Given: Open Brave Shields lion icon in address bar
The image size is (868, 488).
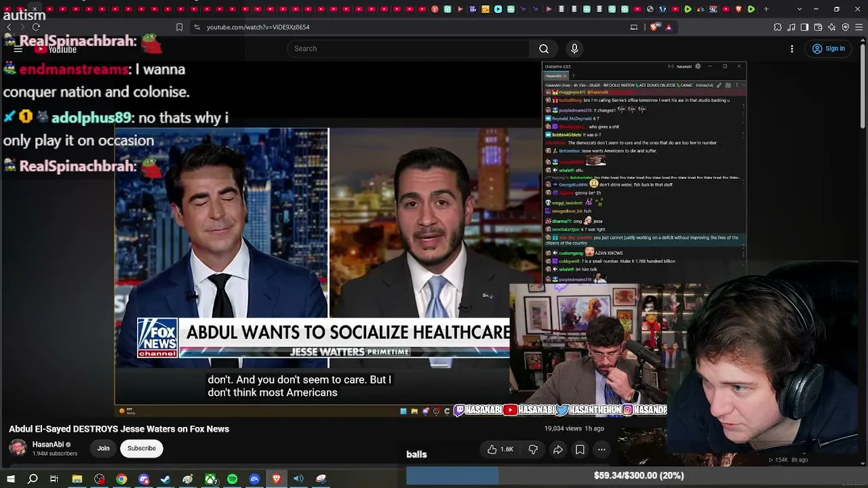Looking at the screenshot, I should click(x=654, y=27).
